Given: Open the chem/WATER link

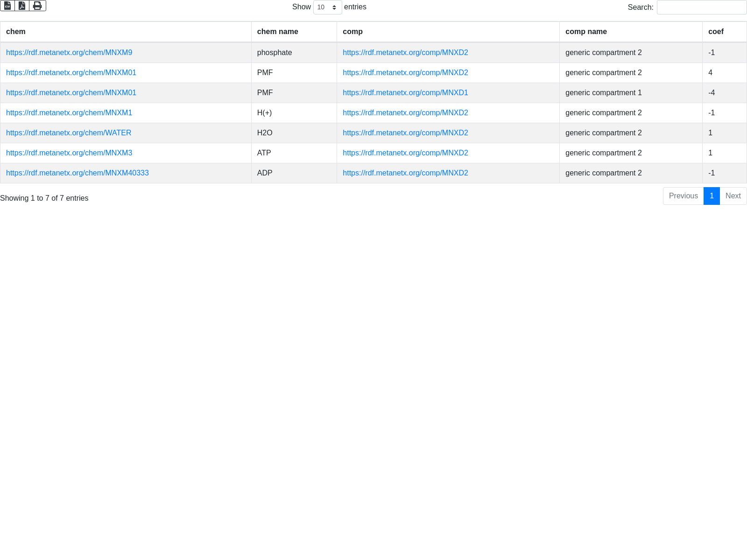Looking at the screenshot, I should (x=69, y=133).
